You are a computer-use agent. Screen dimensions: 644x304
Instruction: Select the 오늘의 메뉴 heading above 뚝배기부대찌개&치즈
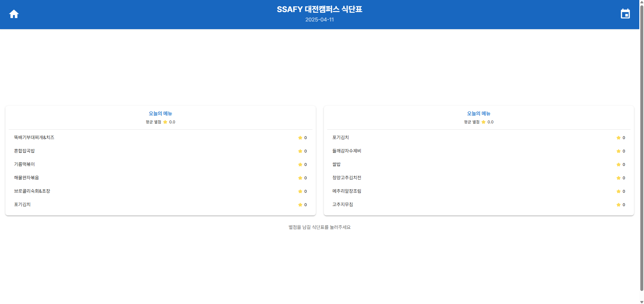[x=160, y=114]
